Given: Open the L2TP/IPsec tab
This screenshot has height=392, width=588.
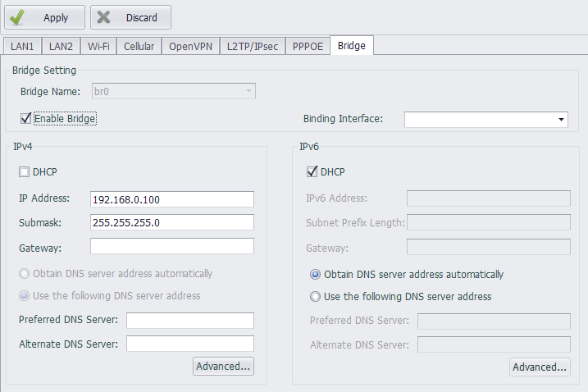Looking at the screenshot, I should pos(252,47).
